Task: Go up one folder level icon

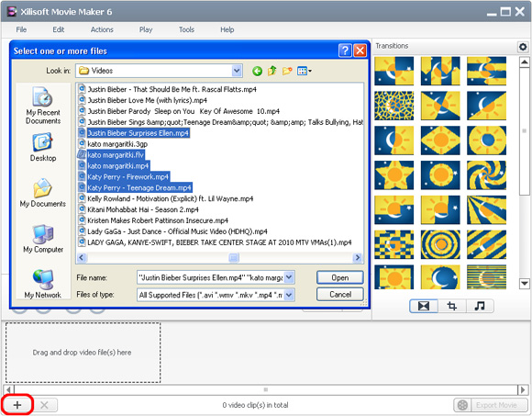Action: [x=272, y=71]
